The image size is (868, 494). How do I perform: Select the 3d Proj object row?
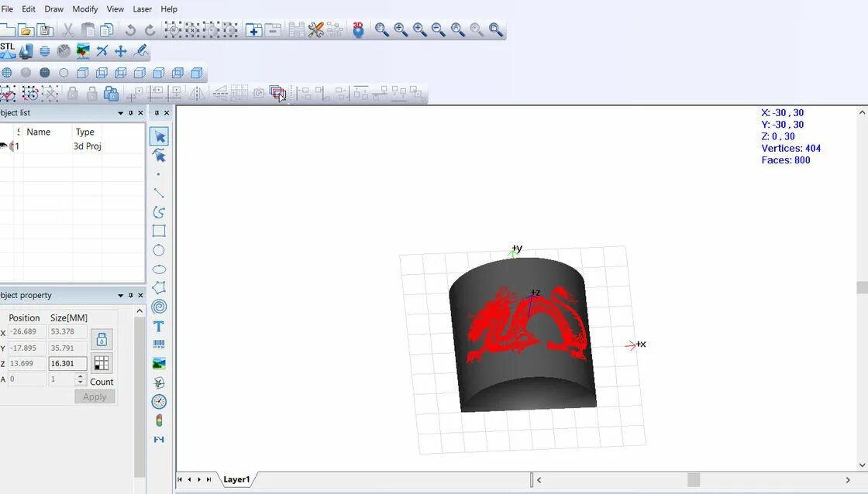point(72,146)
